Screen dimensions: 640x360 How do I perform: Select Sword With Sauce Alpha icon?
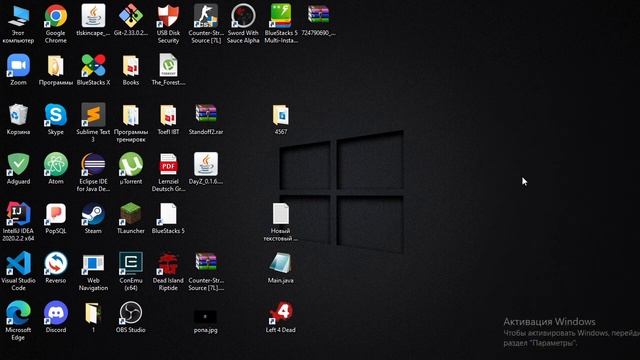point(243,16)
